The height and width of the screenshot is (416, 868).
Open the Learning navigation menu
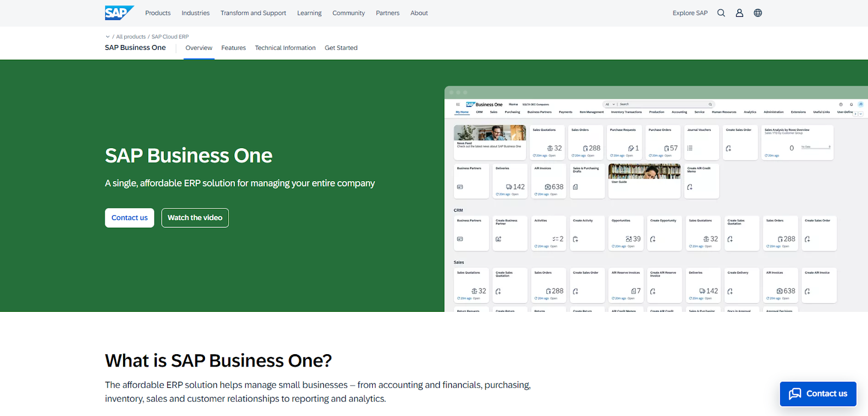(x=309, y=13)
